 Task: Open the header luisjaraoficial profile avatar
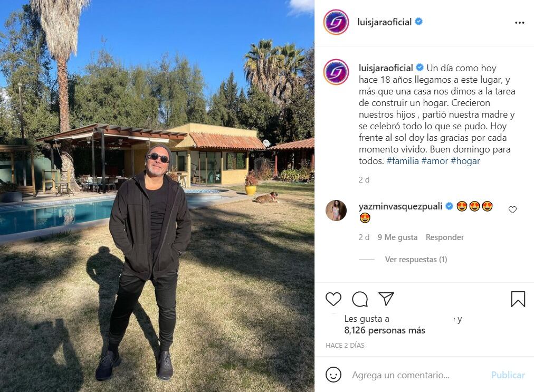click(336, 22)
